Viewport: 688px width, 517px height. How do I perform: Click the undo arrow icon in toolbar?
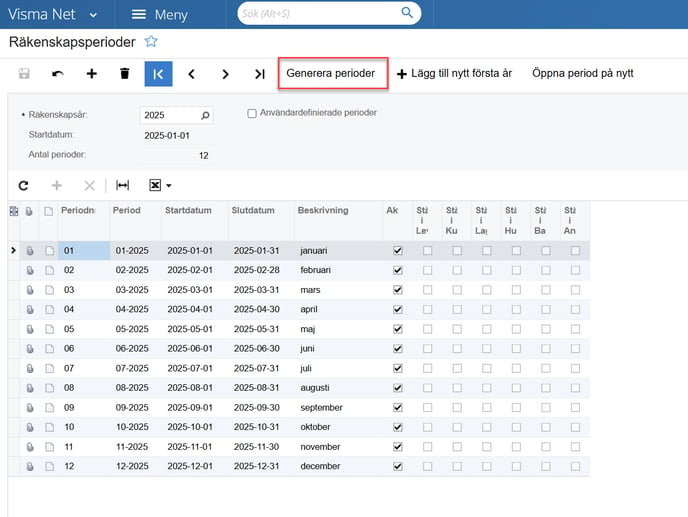coord(58,74)
